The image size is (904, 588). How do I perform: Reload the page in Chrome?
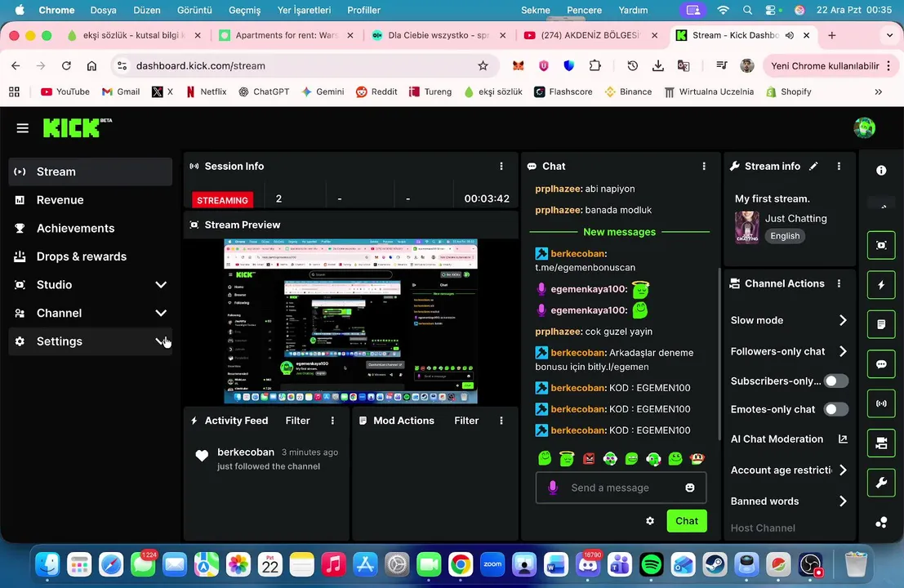click(66, 65)
